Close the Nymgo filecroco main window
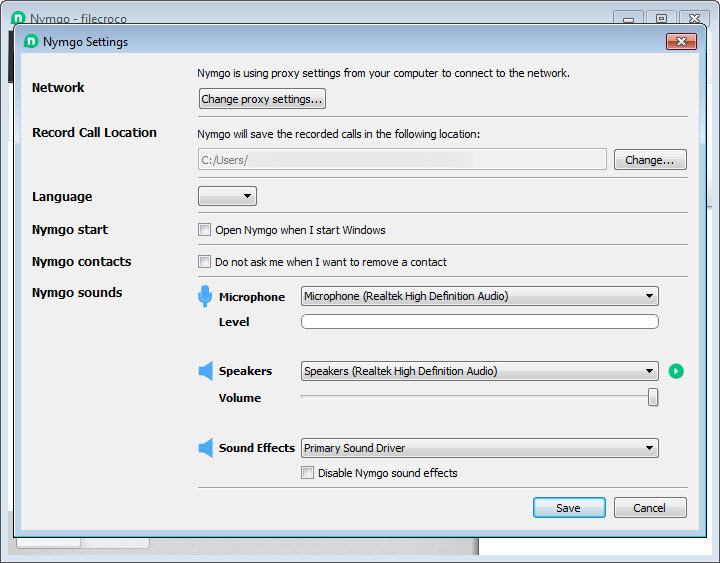Image resolution: width=720 pixels, height=563 pixels. click(x=694, y=17)
